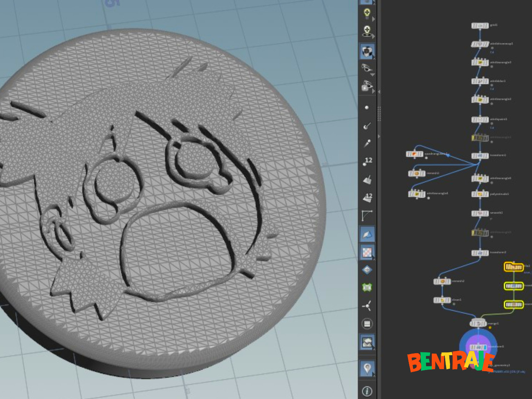Open the arrow under the glasses icon
This screenshot has width=532, height=399.
(x=372, y=75)
